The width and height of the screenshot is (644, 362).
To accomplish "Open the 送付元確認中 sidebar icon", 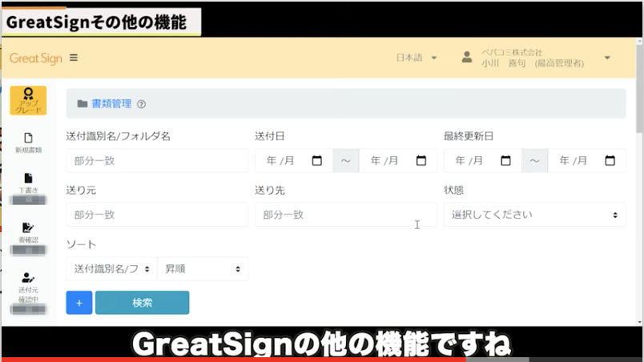I will pos(28,282).
